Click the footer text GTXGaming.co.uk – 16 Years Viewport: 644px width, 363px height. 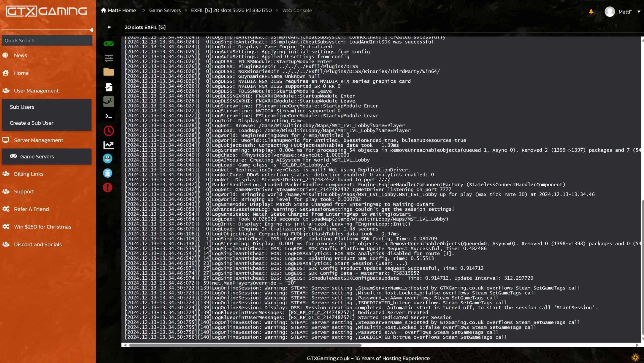pyautogui.click(x=368, y=358)
